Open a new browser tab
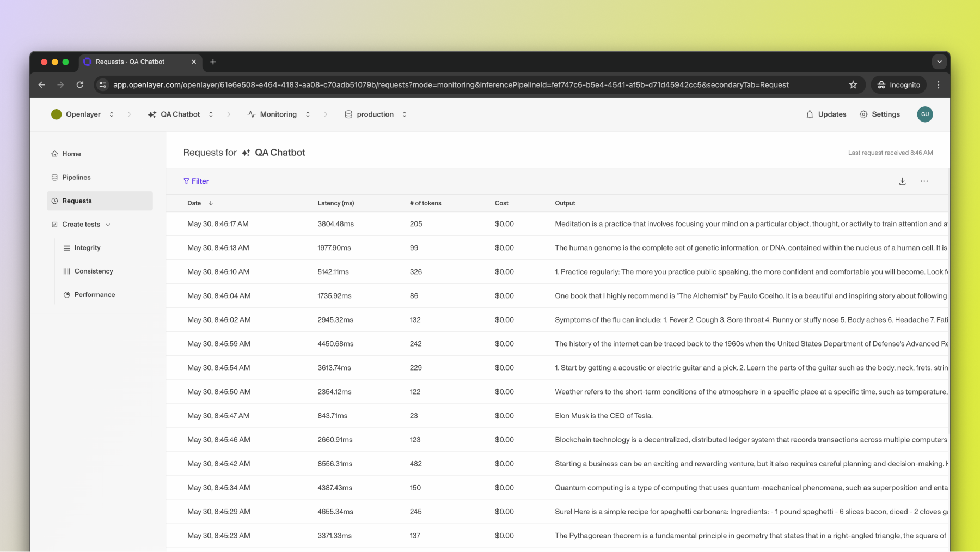Screen dimensions: 980x552 (213, 62)
